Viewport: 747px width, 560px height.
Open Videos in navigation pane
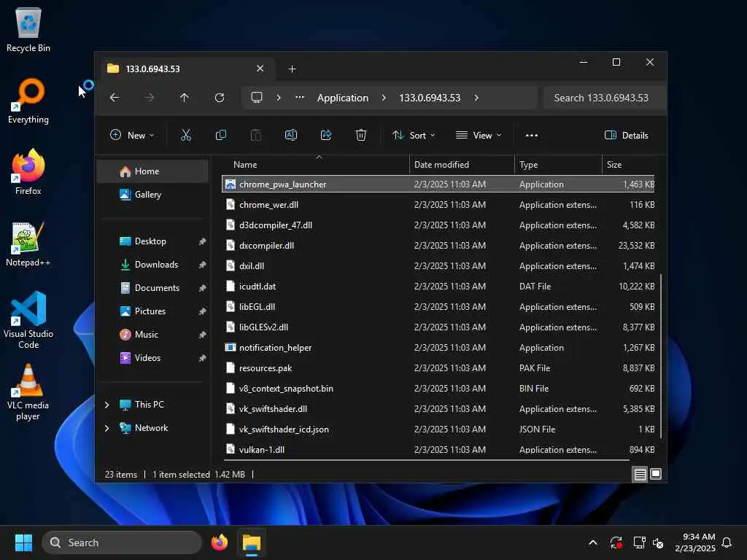coord(152,358)
